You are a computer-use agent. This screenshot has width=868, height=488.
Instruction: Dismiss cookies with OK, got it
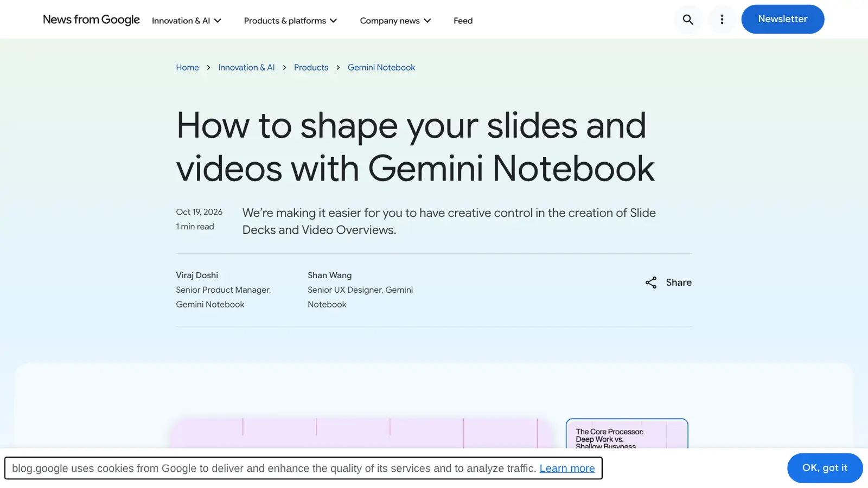tap(825, 468)
